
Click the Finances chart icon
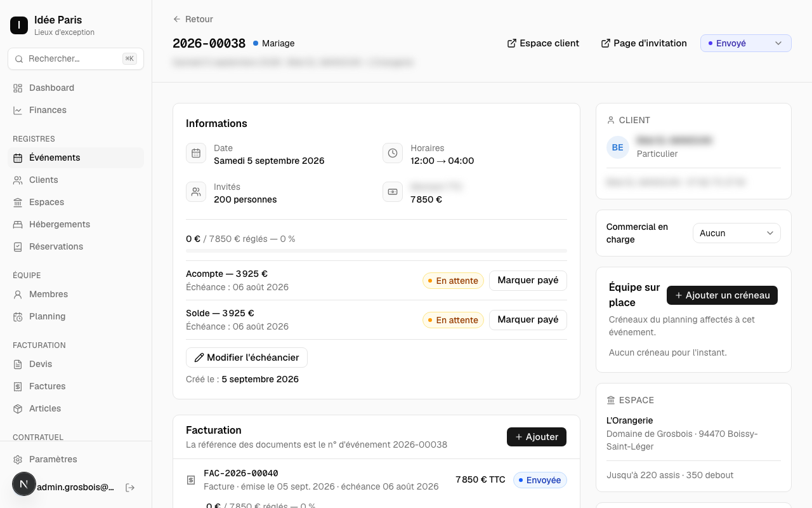18,110
